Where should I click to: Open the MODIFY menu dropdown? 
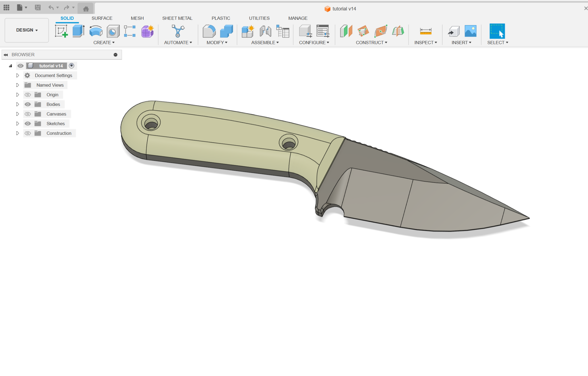click(217, 42)
